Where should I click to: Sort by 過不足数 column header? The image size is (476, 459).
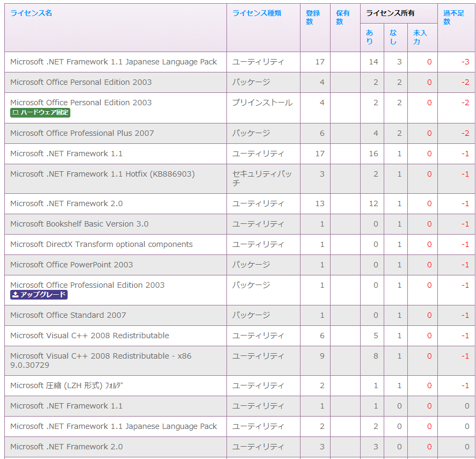point(453,17)
